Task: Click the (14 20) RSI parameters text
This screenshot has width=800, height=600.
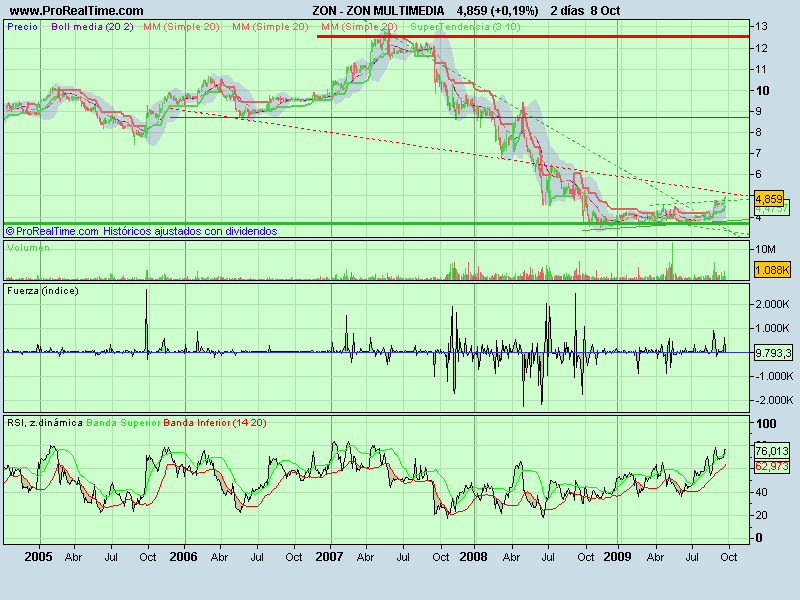Action: coord(249,422)
